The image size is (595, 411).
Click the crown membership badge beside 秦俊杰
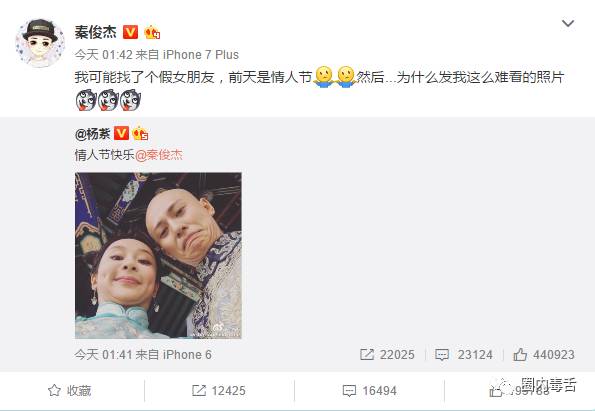pyautogui.click(x=152, y=33)
